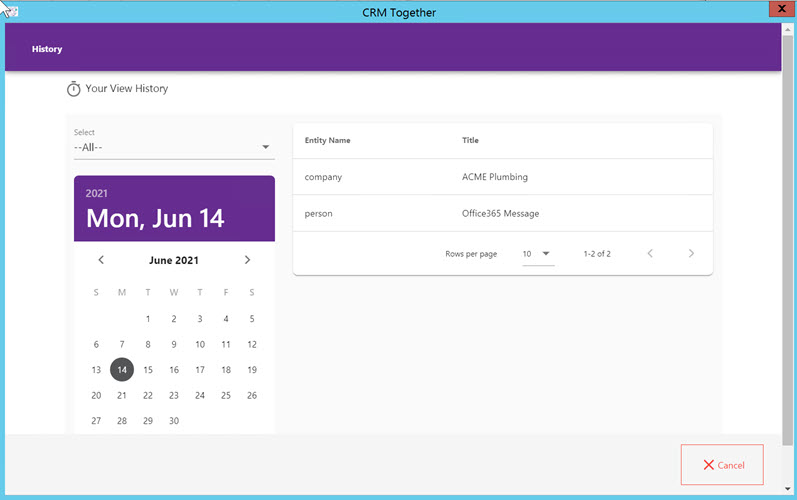This screenshot has height=500, width=797.
Task: Open the History tab in purple header
Action: (x=47, y=49)
